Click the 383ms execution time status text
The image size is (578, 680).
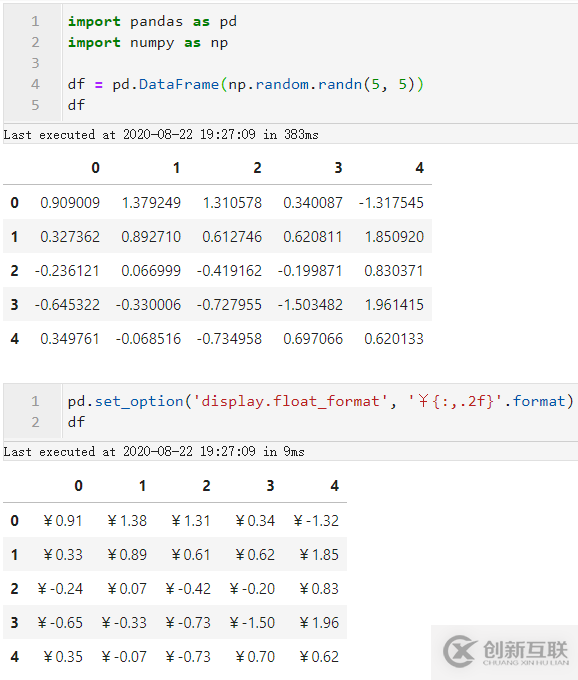(x=161, y=135)
